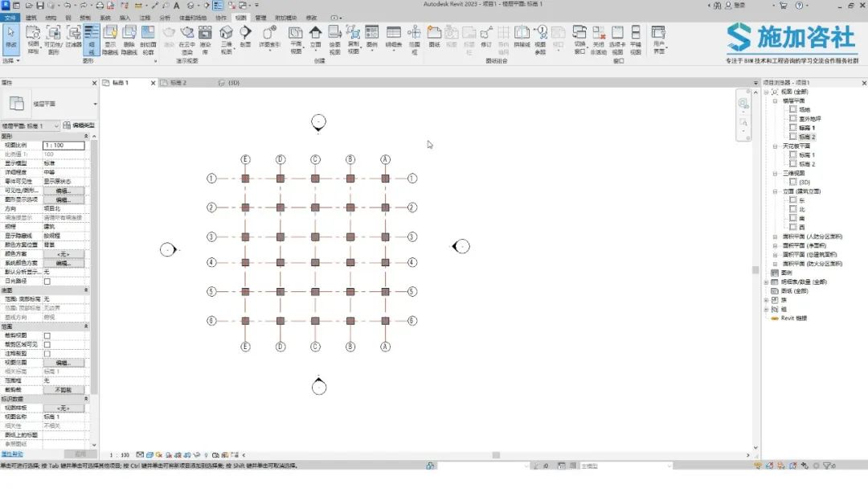
Task: Click the drawing area horizontal scrollbar thumb
Action: coord(496,455)
